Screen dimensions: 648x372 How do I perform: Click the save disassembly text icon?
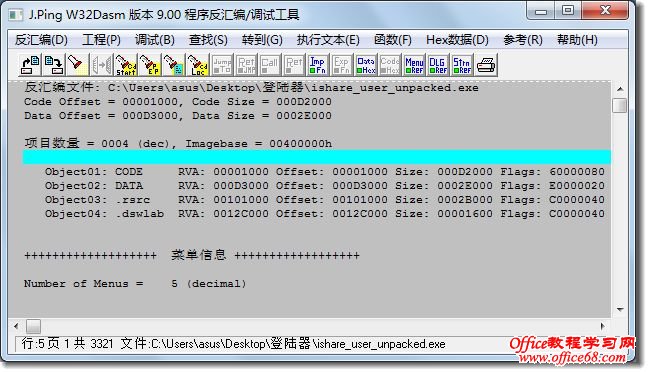coord(54,65)
